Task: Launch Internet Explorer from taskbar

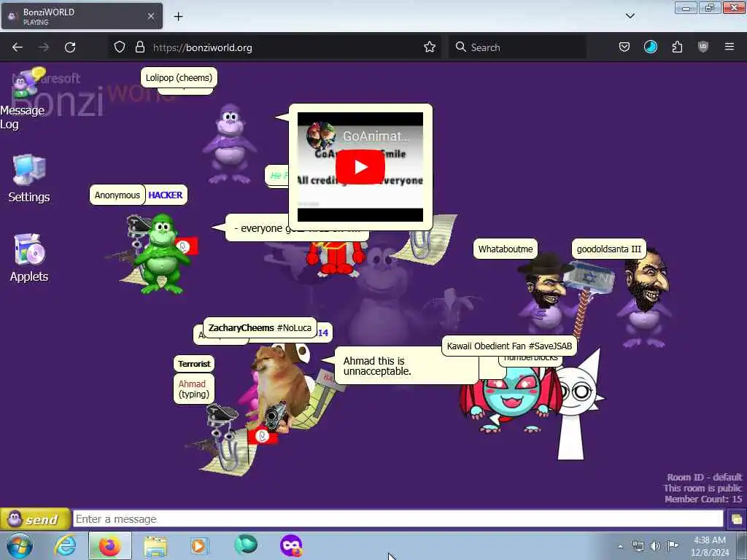Action: tap(65, 545)
